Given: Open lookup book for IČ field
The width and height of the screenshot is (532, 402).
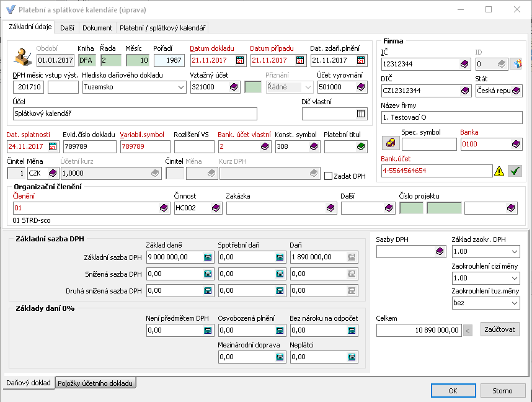Looking at the screenshot, I should coord(464,64).
